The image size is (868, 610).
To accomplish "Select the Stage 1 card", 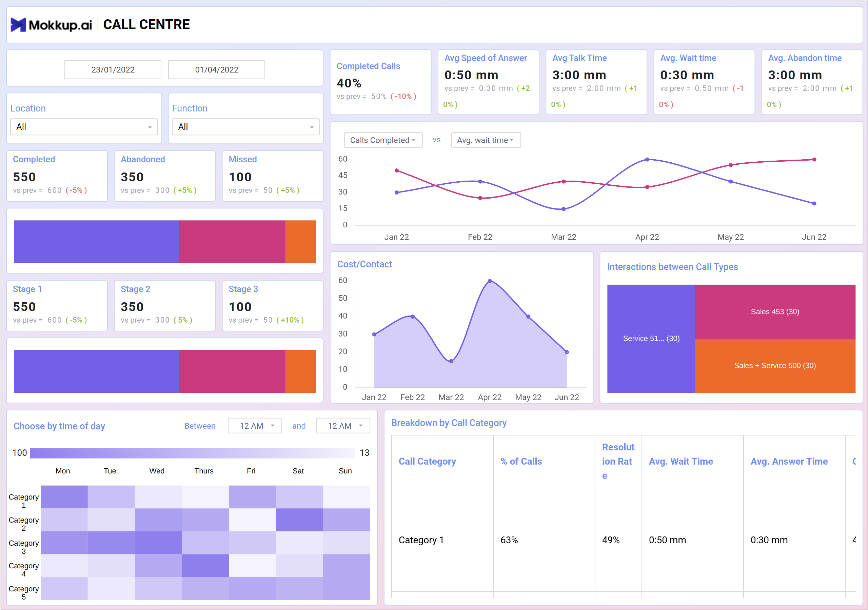I will pos(57,306).
